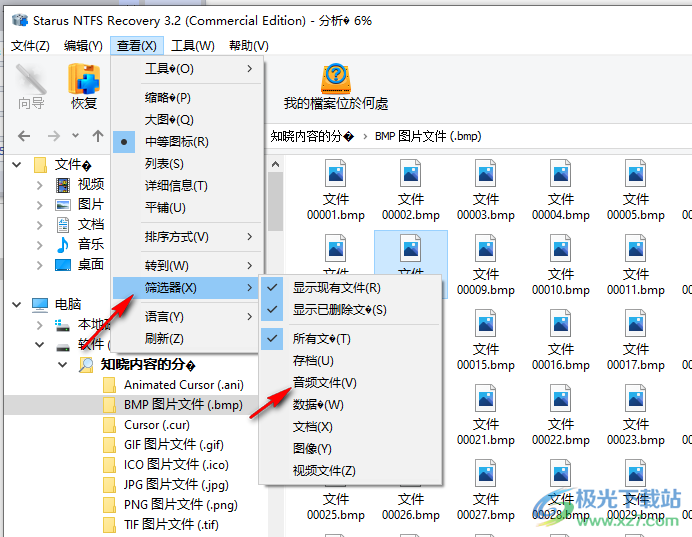Switch to 详细信息(T) view
This screenshot has height=537, width=692.
[x=187, y=186]
